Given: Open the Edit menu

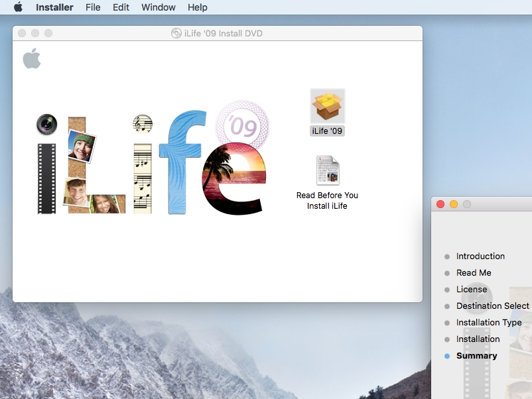Looking at the screenshot, I should click(121, 7).
